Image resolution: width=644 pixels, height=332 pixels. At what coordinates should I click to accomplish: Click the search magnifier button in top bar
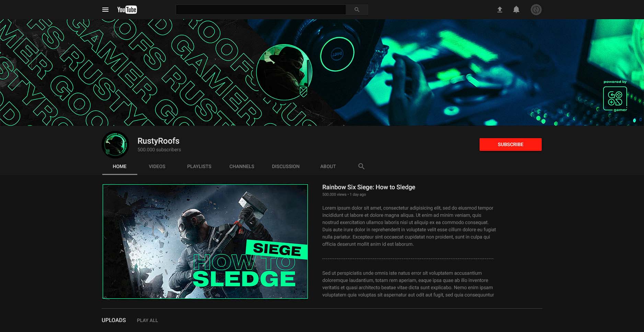357,10
